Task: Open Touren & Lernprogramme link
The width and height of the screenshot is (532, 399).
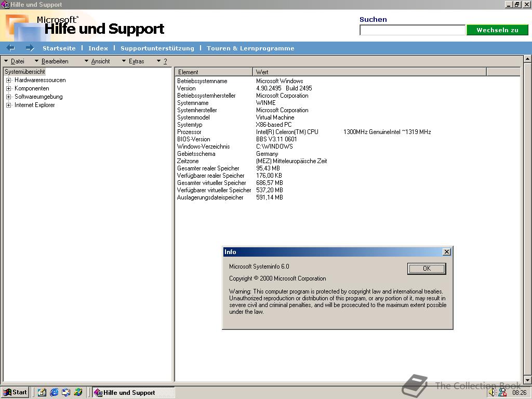Action: tap(250, 48)
